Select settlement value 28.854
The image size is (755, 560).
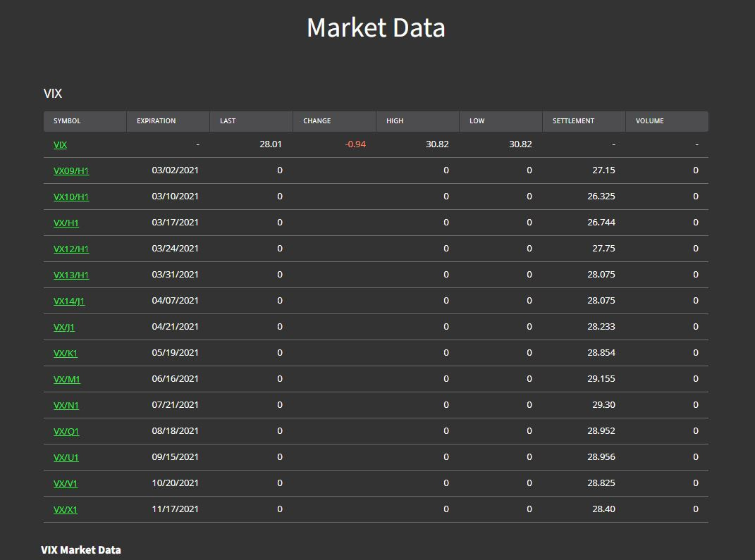click(x=601, y=352)
